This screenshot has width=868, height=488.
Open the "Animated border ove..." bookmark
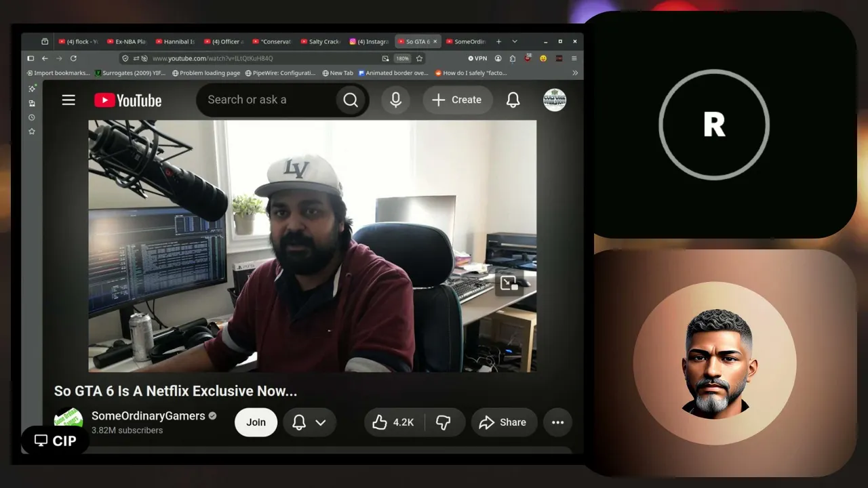point(393,73)
